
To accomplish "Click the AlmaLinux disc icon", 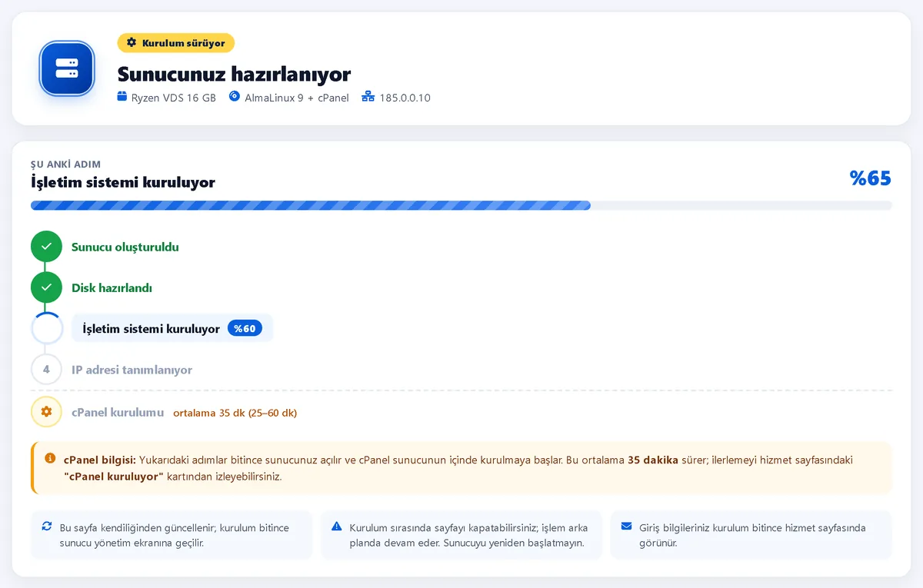I will click(x=235, y=97).
